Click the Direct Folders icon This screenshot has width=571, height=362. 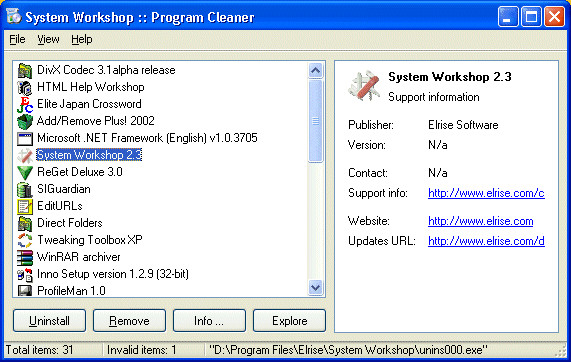25,223
